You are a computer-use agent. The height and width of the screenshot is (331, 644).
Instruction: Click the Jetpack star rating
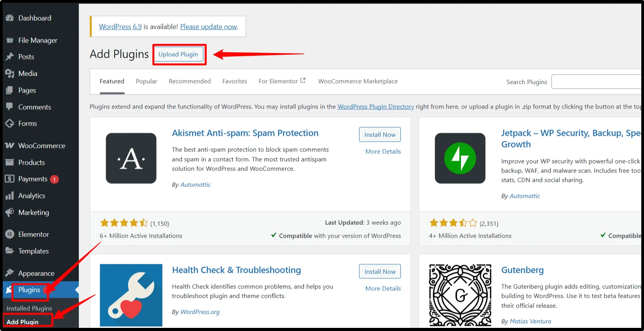(453, 223)
